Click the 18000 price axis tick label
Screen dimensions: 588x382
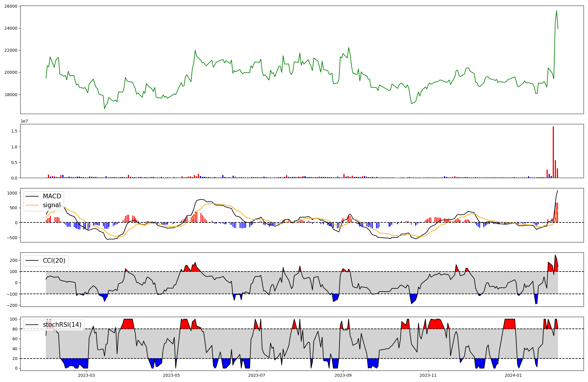tap(11, 95)
